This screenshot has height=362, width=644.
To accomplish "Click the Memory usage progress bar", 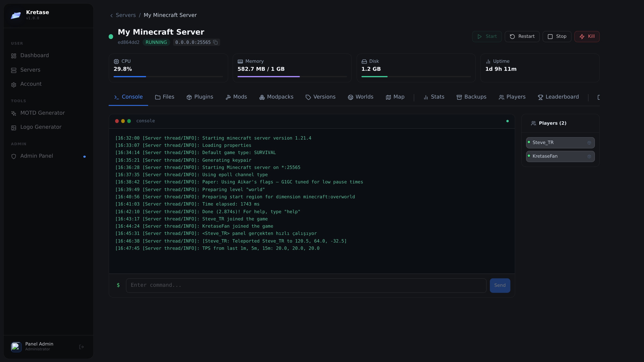I will click(292, 76).
